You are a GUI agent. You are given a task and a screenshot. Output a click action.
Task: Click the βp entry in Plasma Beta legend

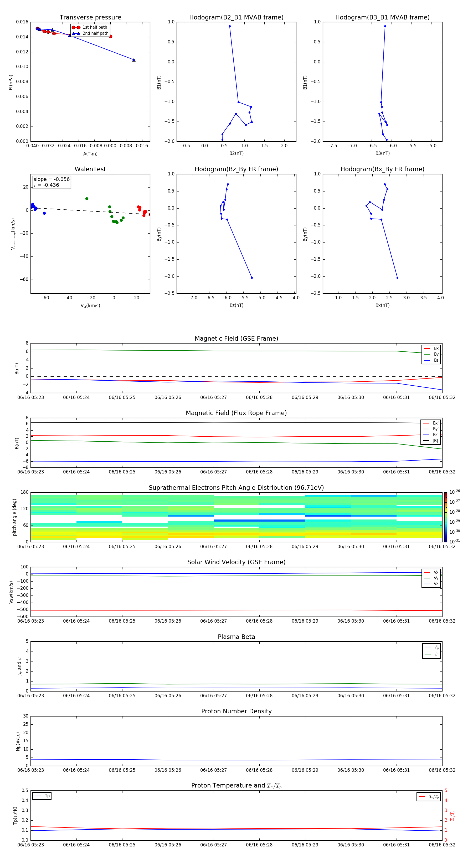coord(431,647)
